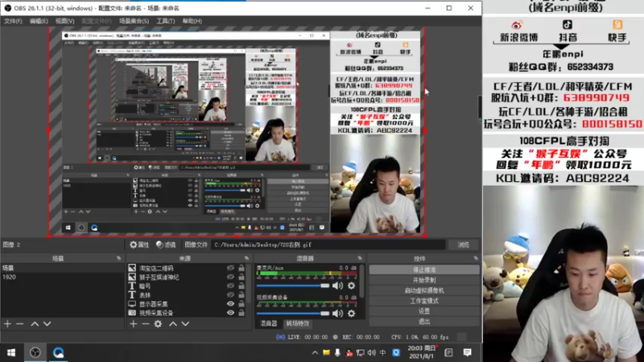Click the 开始录制 button
This screenshot has height=362, width=644.
coord(424,280)
